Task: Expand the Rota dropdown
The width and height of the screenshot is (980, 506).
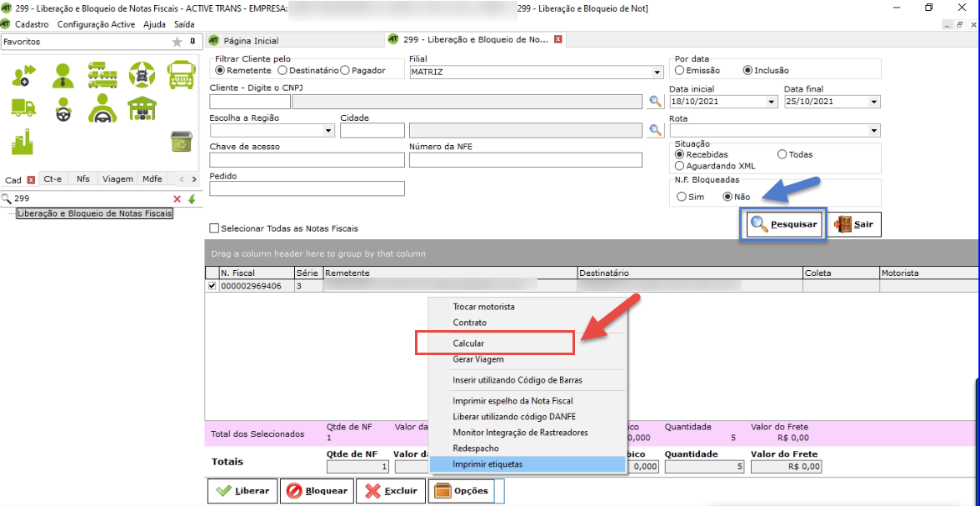Action: click(874, 131)
